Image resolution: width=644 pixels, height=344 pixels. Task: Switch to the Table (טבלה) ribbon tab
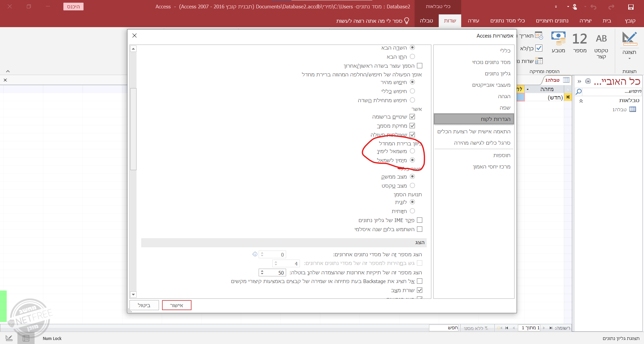[x=426, y=21]
